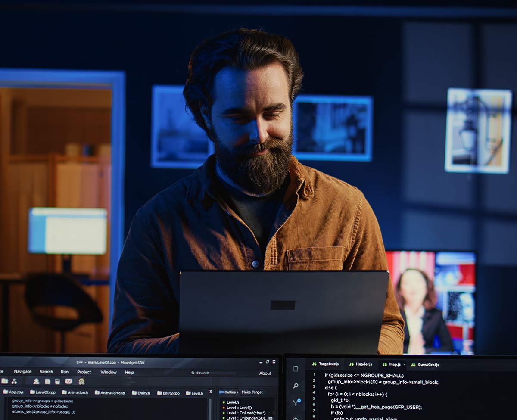This screenshot has width=517, height=420.
Task: Open the Project menu
Action: click(84, 372)
